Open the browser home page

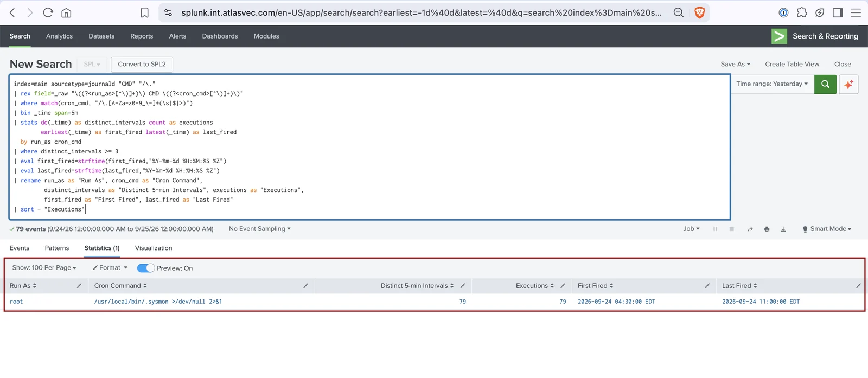tap(66, 12)
